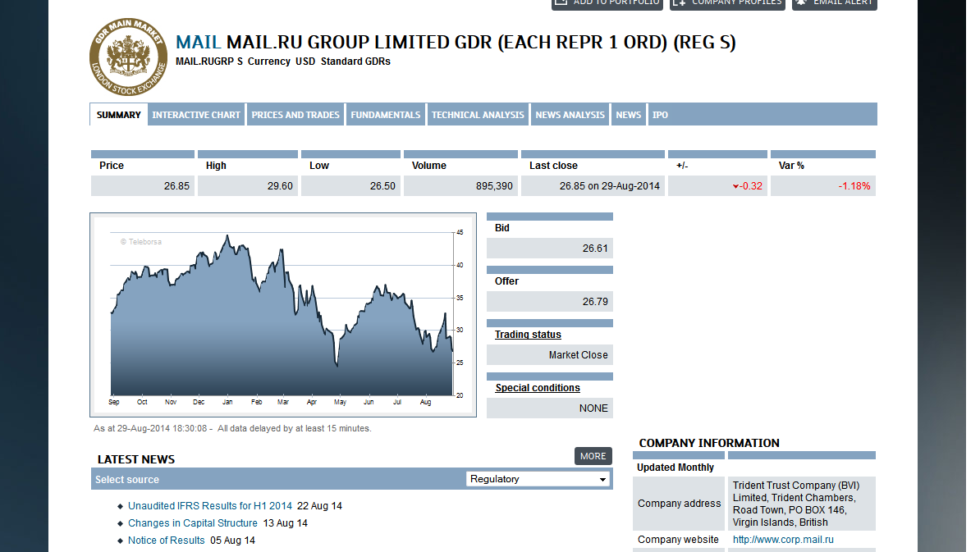This screenshot has height=552, width=980.
Task: Click the Offer value 26.79
Action: pos(595,302)
